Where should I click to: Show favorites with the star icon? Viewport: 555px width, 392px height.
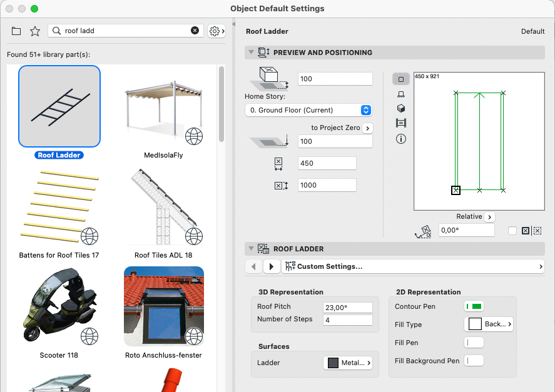point(34,31)
